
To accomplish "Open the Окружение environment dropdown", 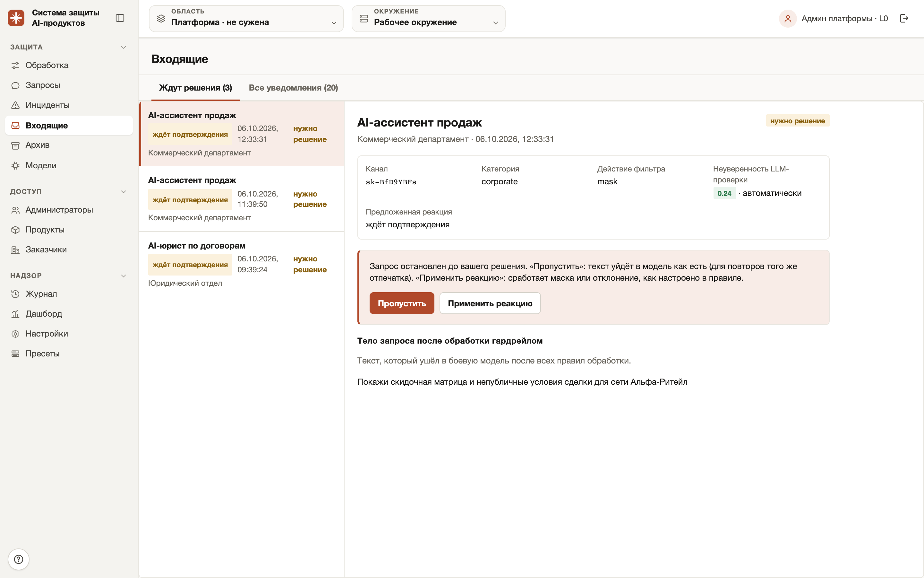I will [x=428, y=18].
